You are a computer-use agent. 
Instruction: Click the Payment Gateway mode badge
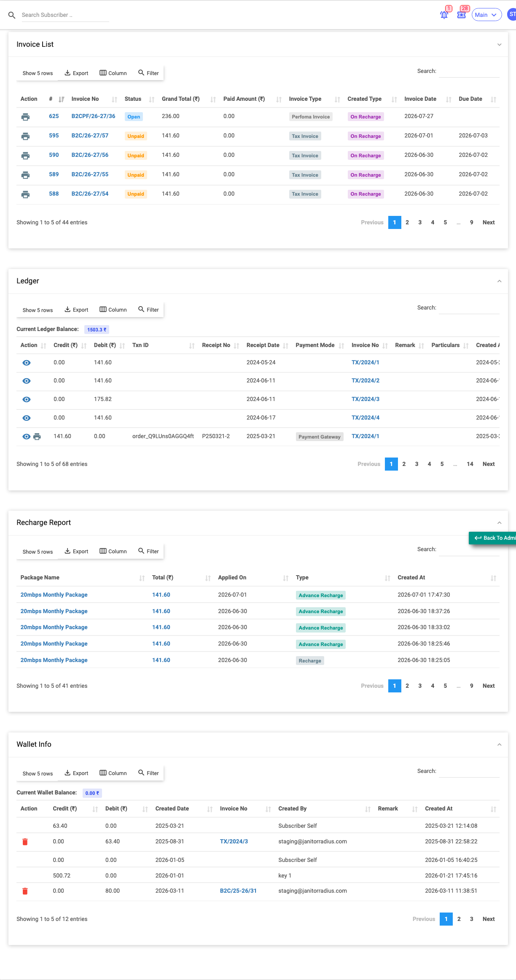[x=319, y=437]
